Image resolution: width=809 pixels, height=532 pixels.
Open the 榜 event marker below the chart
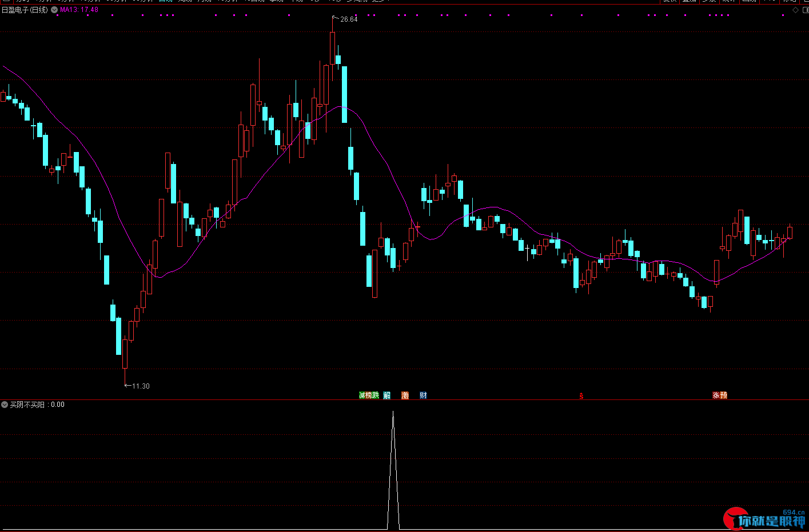(x=368, y=395)
